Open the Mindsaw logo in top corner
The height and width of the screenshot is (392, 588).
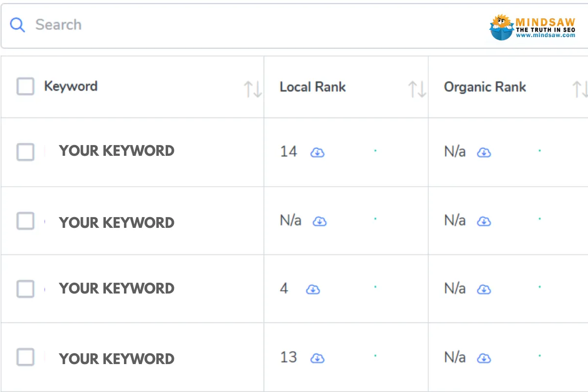(x=533, y=27)
